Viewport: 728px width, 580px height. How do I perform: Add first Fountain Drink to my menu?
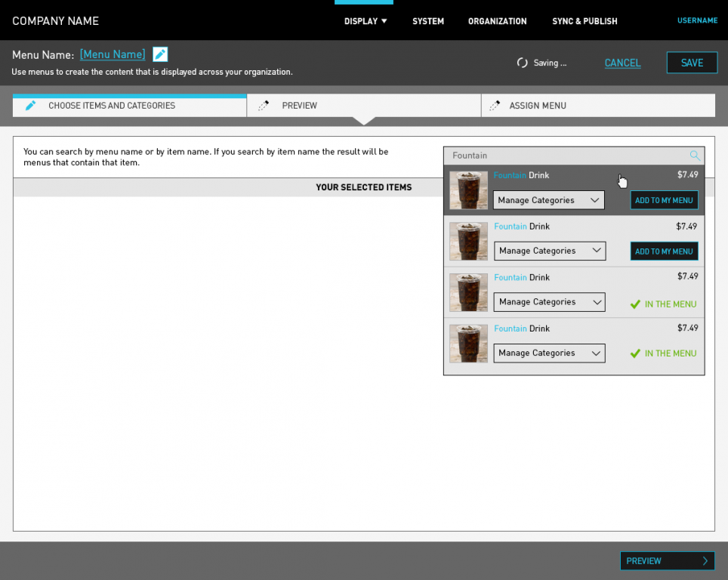(664, 200)
